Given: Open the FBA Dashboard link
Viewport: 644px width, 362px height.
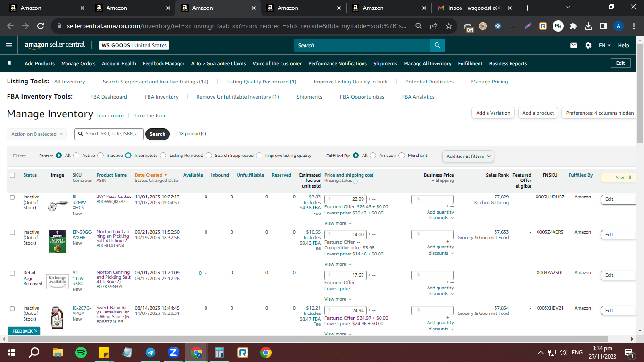Looking at the screenshot, I should [109, 97].
